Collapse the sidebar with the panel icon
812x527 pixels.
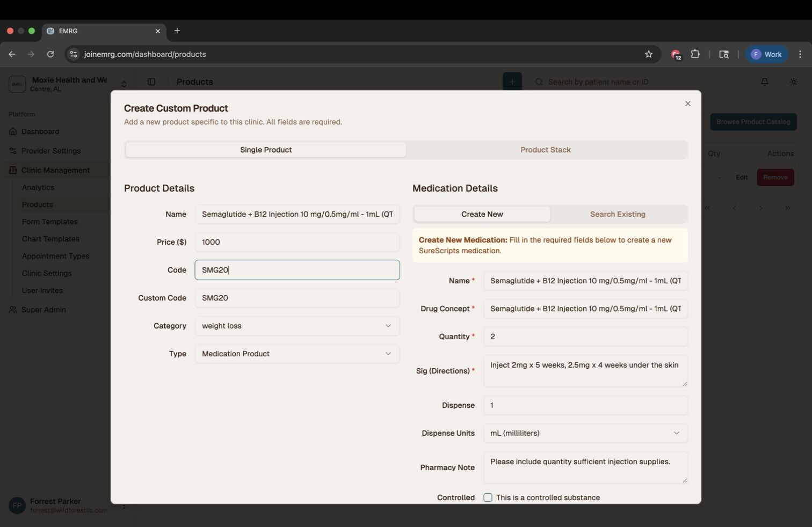pyautogui.click(x=151, y=82)
